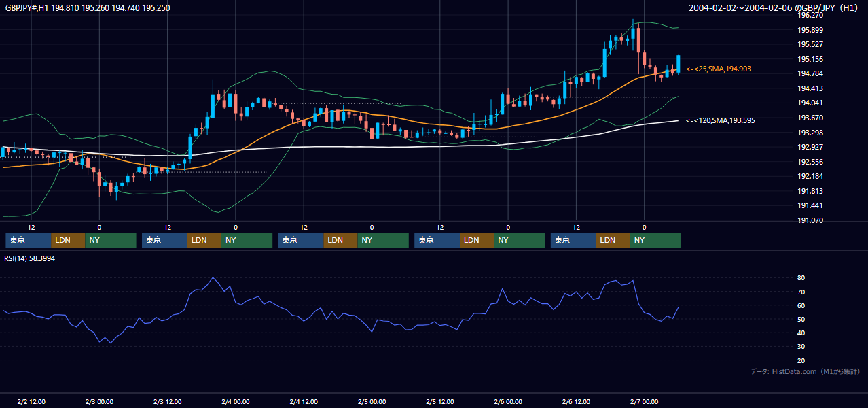The image size is (868, 408).
Task: Click the 193.670 price axis label
Action: [x=810, y=118]
